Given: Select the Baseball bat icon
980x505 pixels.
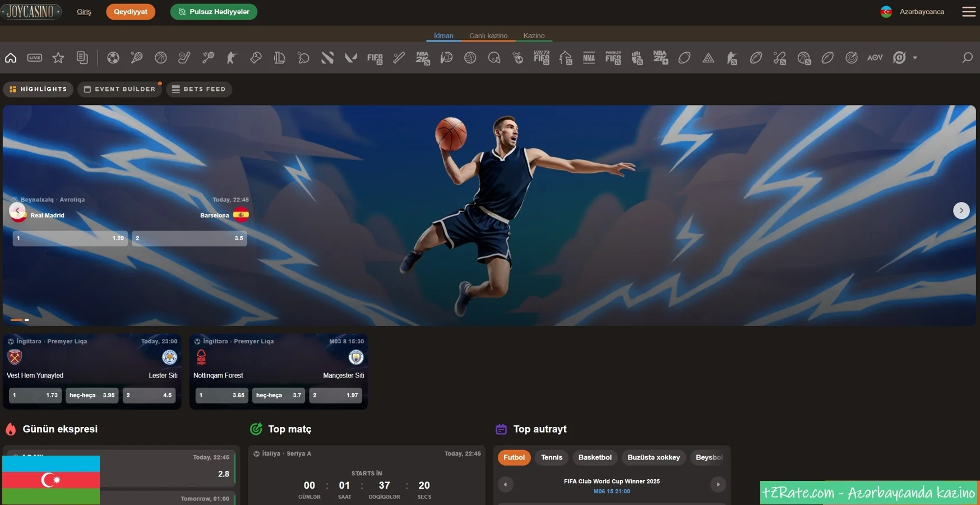Looking at the screenshot, I should pos(399,58).
